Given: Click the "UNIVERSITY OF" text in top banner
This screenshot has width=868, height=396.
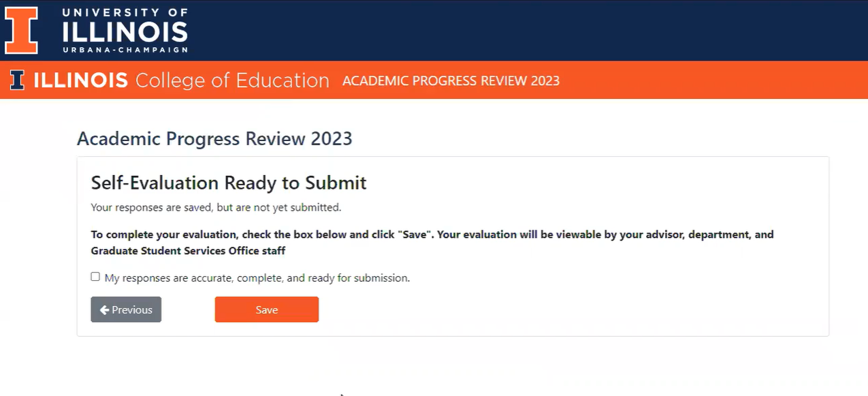Looking at the screenshot, I should tap(125, 13).
